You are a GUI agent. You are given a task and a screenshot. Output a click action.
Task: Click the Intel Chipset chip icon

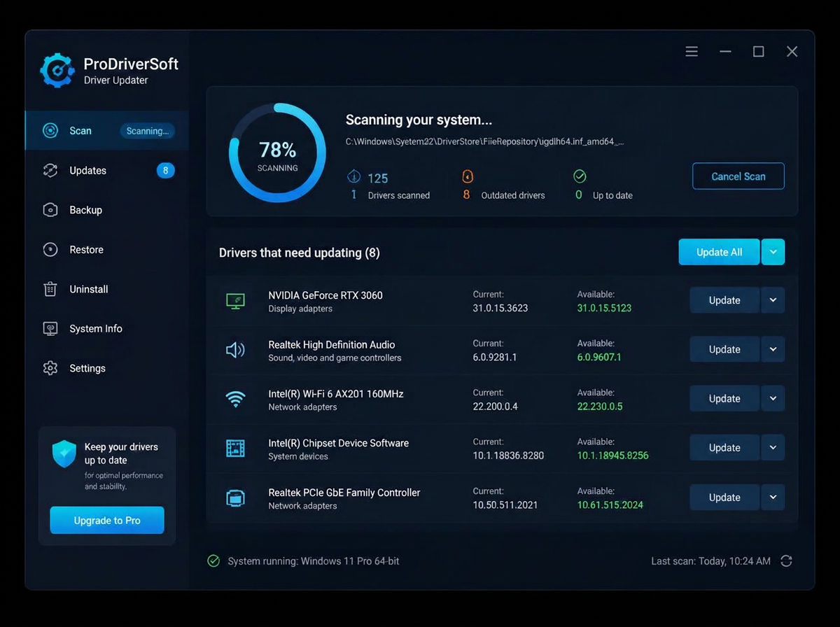235,449
